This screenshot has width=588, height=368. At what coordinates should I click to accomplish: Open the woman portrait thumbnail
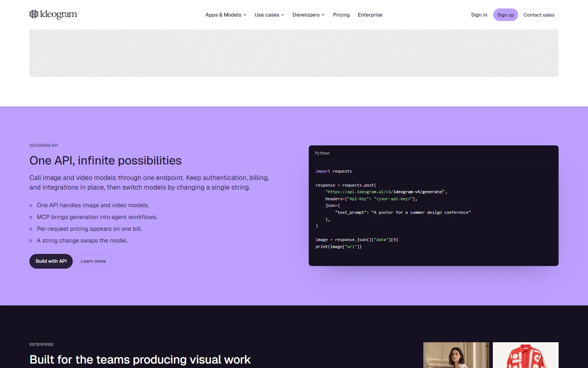click(x=456, y=355)
